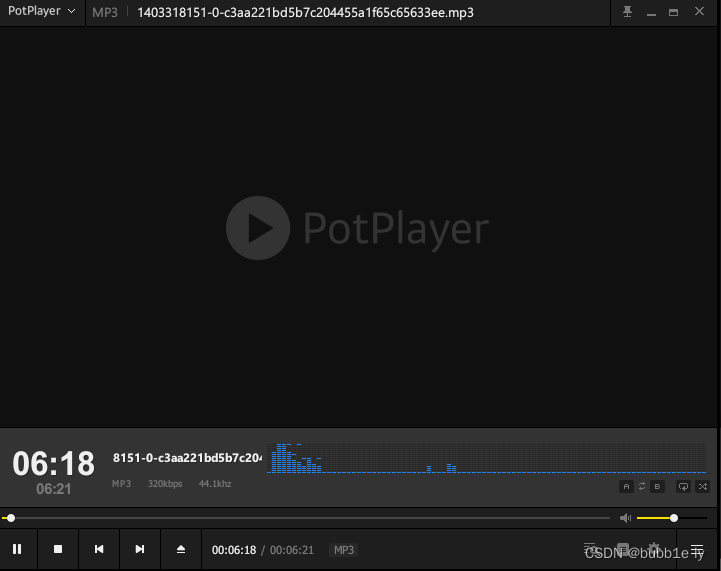Set A-B repeat end point B
Image resolution: width=721 pixels, height=571 pixels.
pos(658,486)
